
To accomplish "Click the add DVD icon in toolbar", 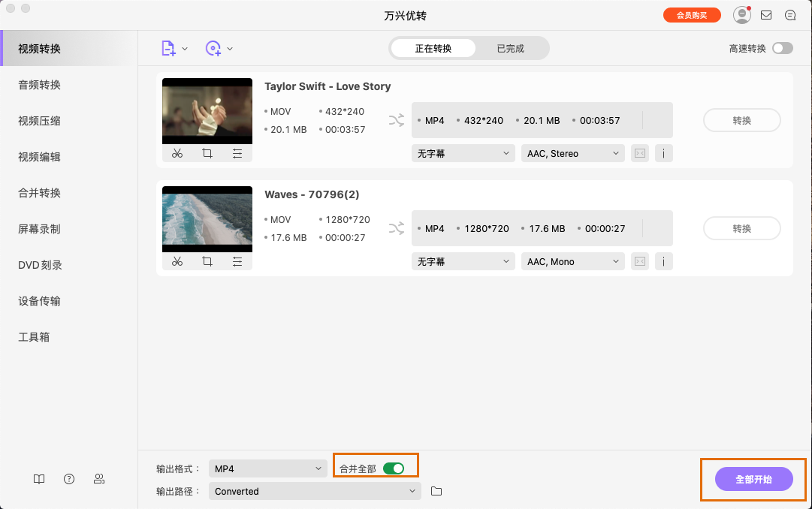I will point(213,48).
